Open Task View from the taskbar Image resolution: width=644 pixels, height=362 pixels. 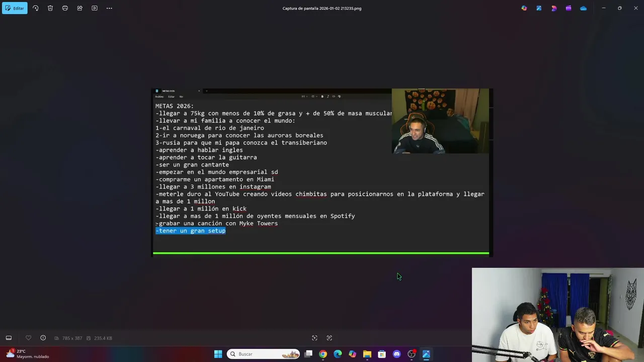point(308,354)
